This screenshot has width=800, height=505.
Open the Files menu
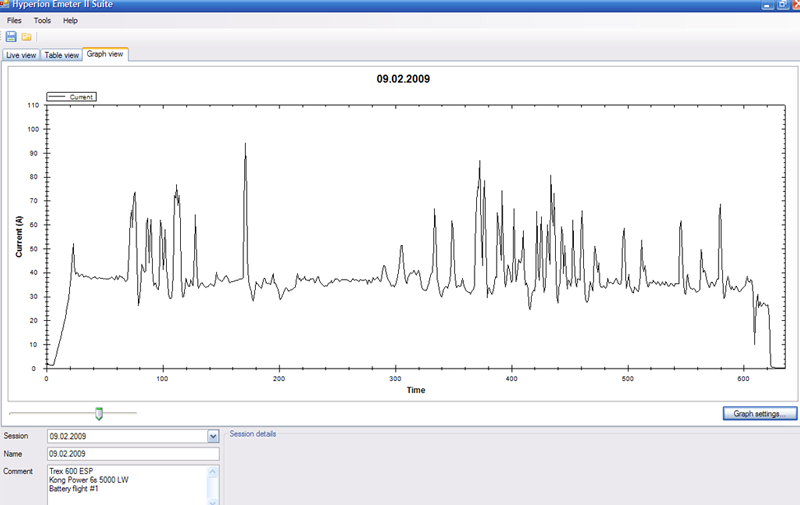(x=14, y=20)
